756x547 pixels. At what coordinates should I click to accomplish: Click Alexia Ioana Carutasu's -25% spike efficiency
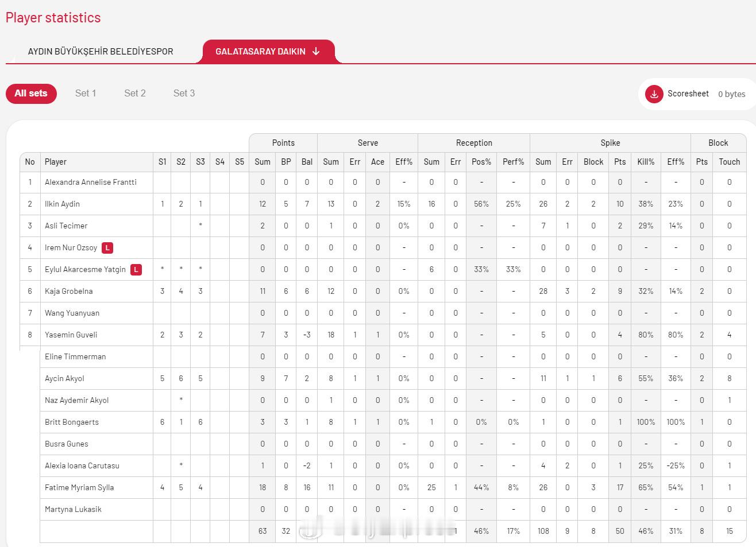click(x=676, y=465)
